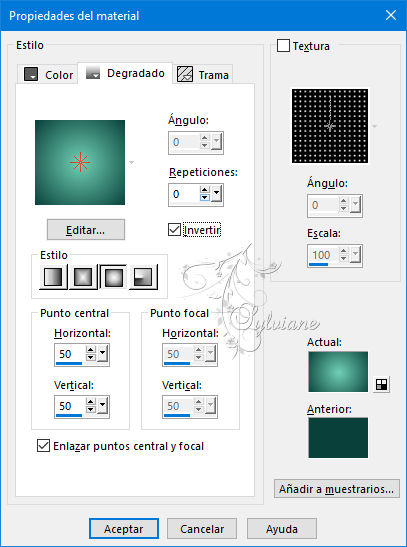The width and height of the screenshot is (407, 547).
Task: Switch to the Degradado tab
Action: pos(126,73)
